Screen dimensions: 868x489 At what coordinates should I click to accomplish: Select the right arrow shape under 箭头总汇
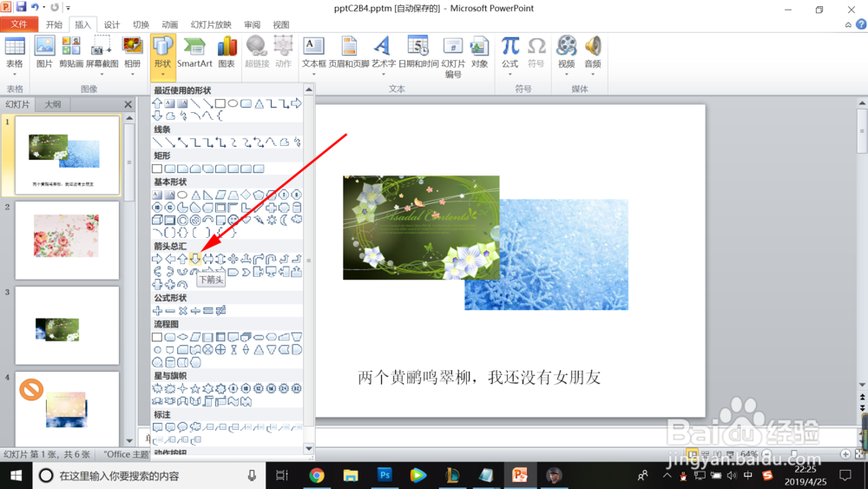click(157, 259)
